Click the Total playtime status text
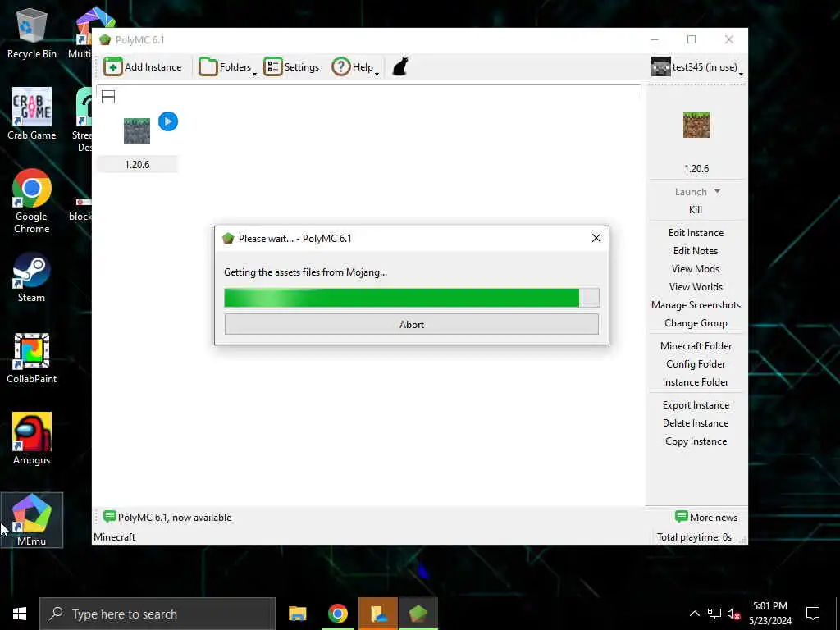The width and height of the screenshot is (840, 630). pyautogui.click(x=694, y=537)
